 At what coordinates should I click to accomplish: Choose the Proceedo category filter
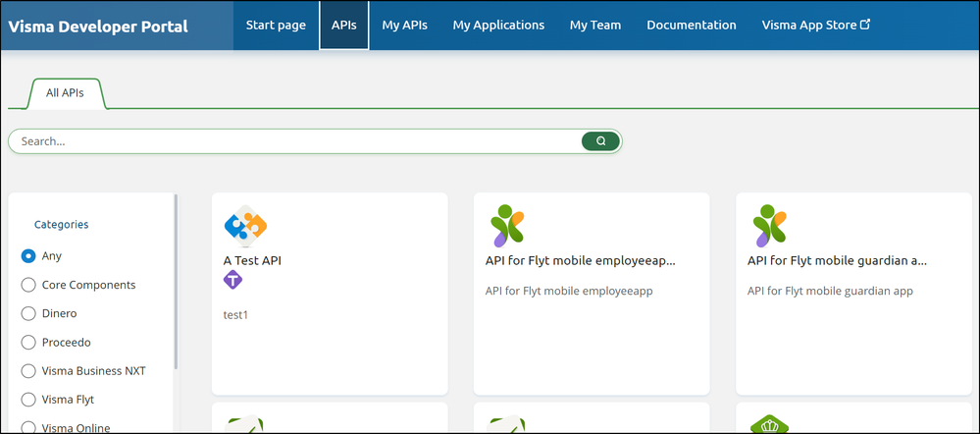(28, 342)
